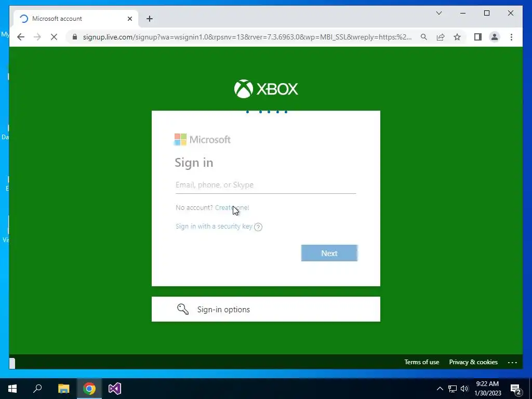The image size is (532, 399).
Task: Open the clock showing 9:22 AM
Action: click(x=487, y=389)
